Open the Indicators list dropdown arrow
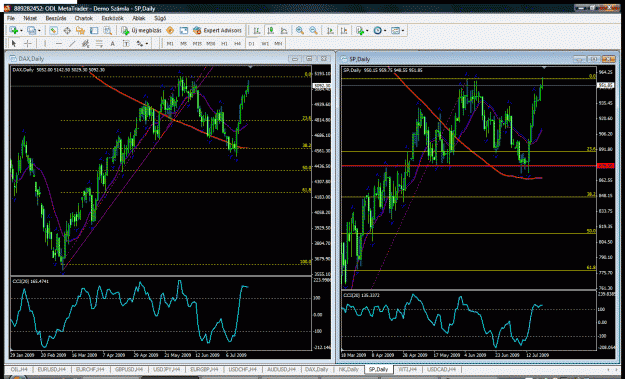The image size is (625, 379). pyautogui.click(x=367, y=31)
